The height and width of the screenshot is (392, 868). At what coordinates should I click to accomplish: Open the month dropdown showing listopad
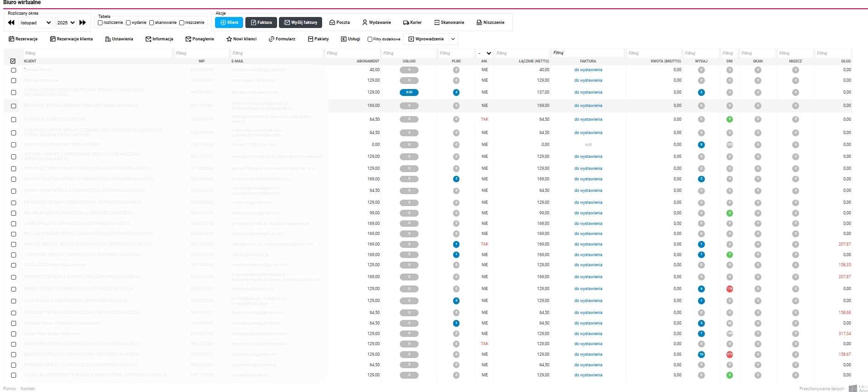[36, 22]
